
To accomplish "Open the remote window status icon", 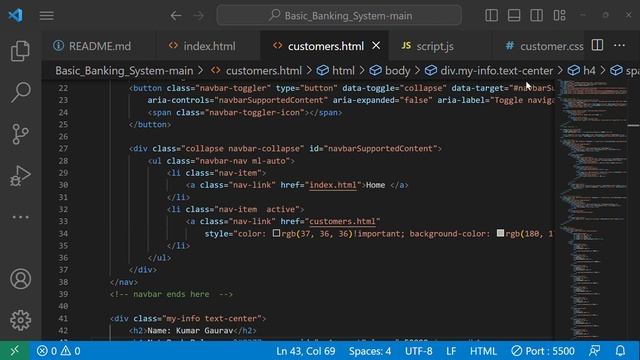I will [x=14, y=351].
